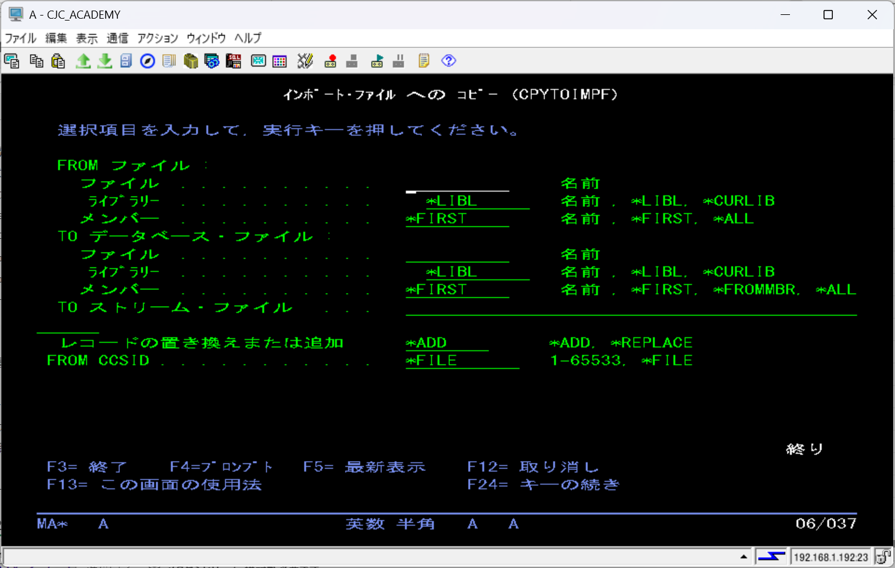This screenshot has width=895, height=568.
Task: Click the 1-65533, *FILE options text
Action: [621, 361]
